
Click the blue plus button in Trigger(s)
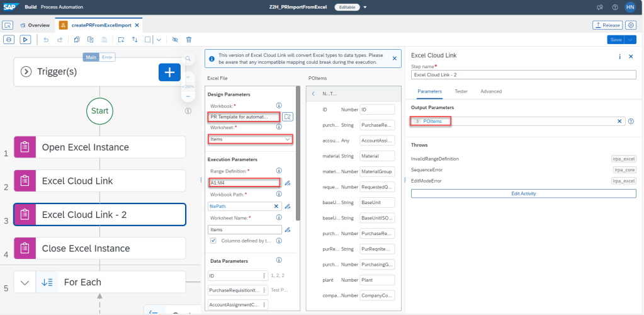click(169, 72)
